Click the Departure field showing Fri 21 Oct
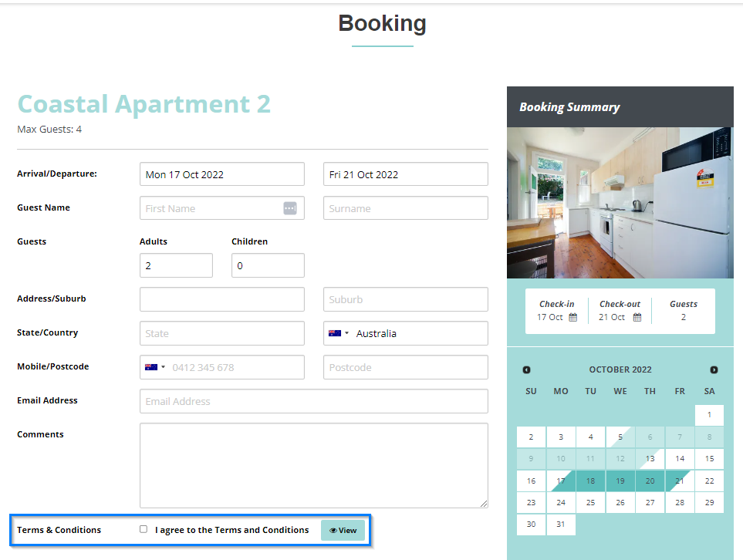 click(405, 174)
